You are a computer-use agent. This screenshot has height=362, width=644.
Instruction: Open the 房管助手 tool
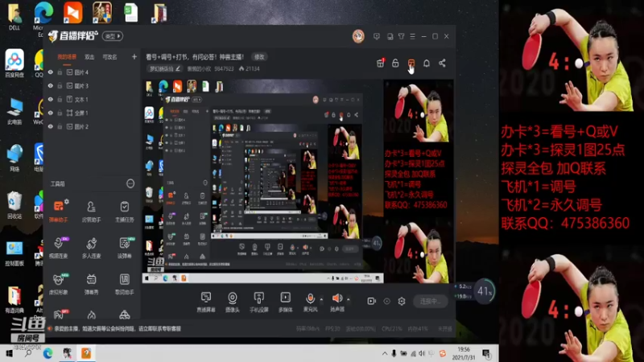(91, 211)
